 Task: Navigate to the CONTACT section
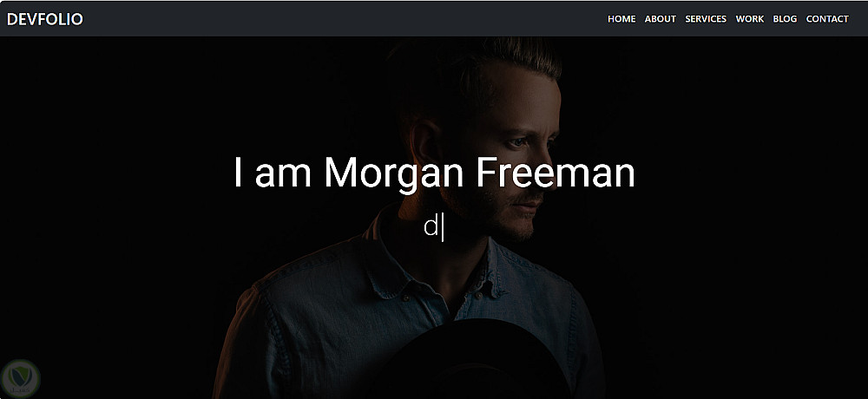pyautogui.click(x=827, y=19)
